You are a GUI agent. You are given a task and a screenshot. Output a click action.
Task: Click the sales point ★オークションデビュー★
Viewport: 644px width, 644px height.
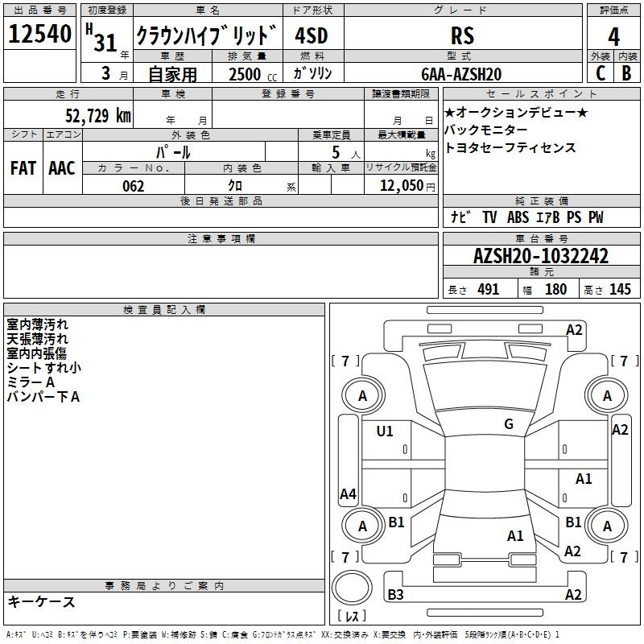pyautogui.click(x=516, y=112)
